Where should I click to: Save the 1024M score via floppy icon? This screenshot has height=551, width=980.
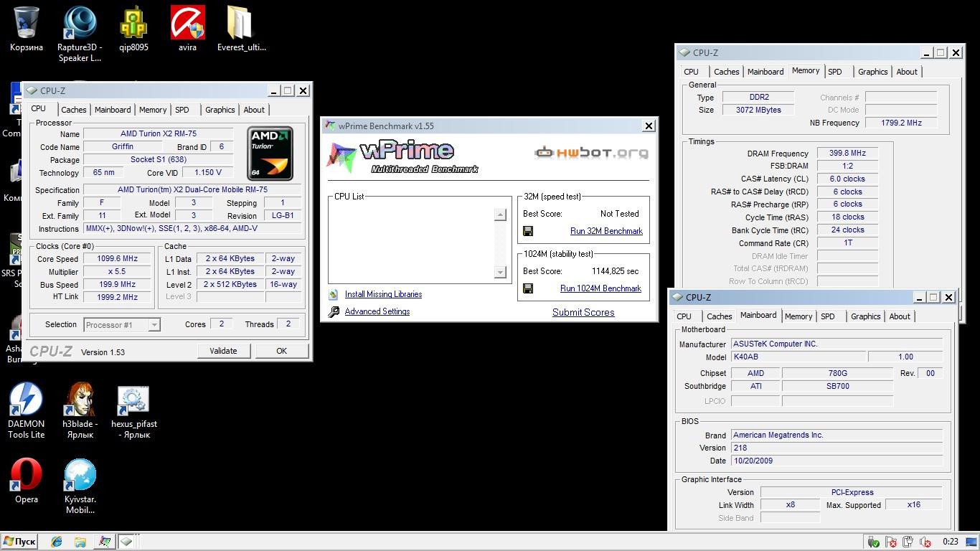pos(528,288)
